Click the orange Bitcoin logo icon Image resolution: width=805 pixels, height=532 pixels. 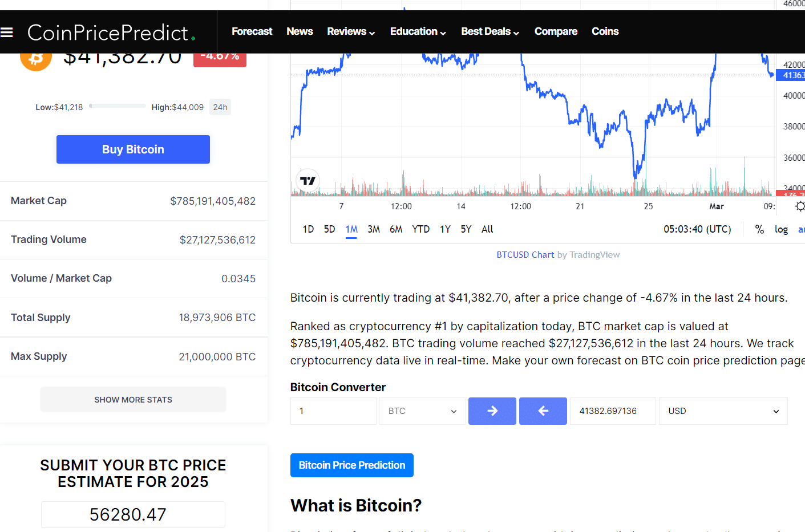36,59
